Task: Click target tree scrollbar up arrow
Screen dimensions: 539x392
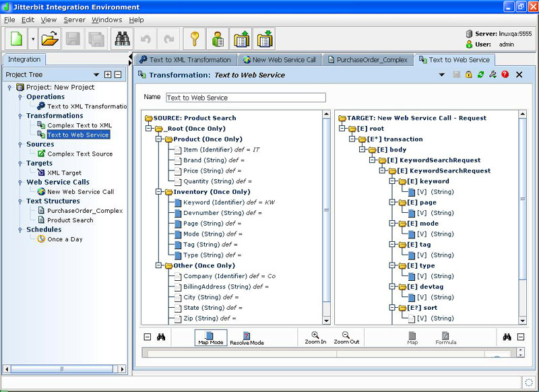Action: (x=523, y=114)
